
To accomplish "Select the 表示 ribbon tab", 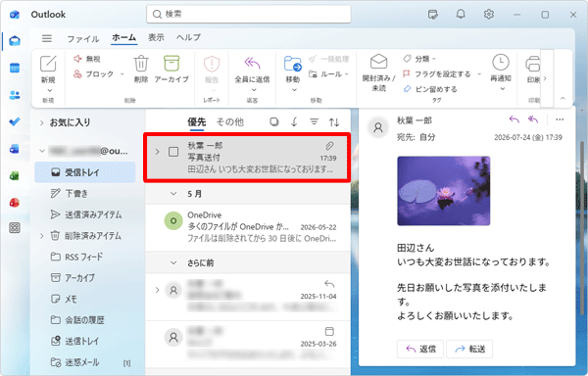I will [x=156, y=37].
